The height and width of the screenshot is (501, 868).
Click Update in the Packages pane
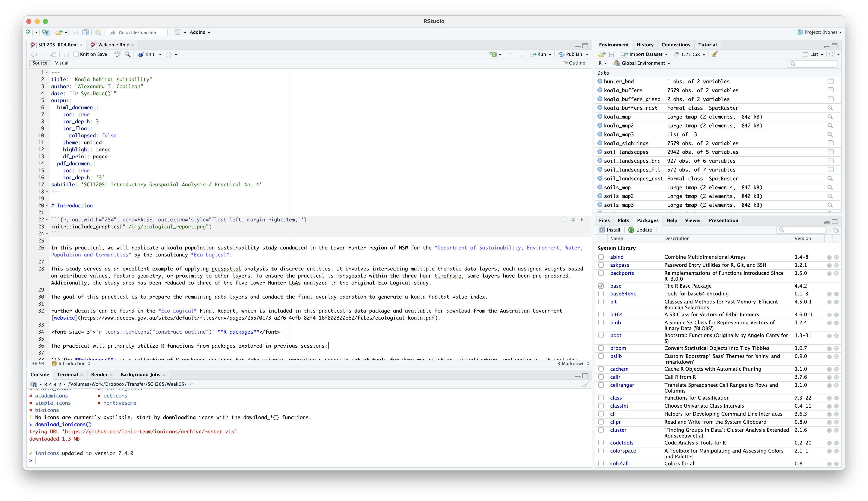pyautogui.click(x=640, y=230)
